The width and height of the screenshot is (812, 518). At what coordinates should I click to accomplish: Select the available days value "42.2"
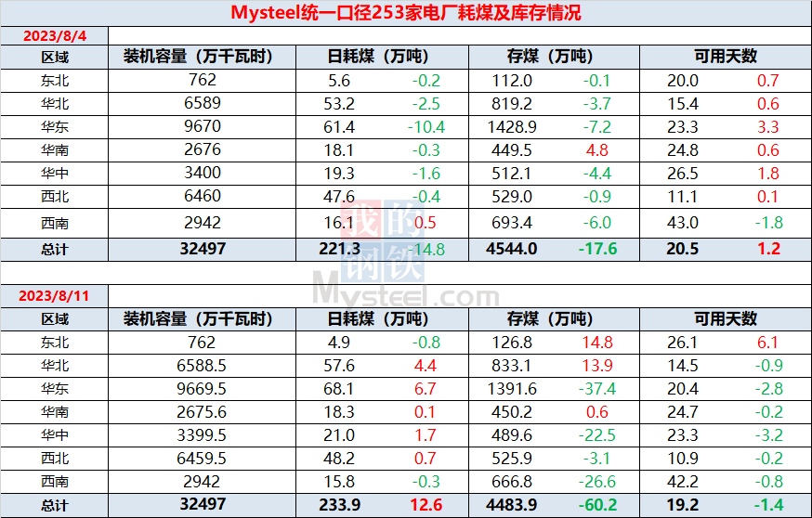[683, 483]
